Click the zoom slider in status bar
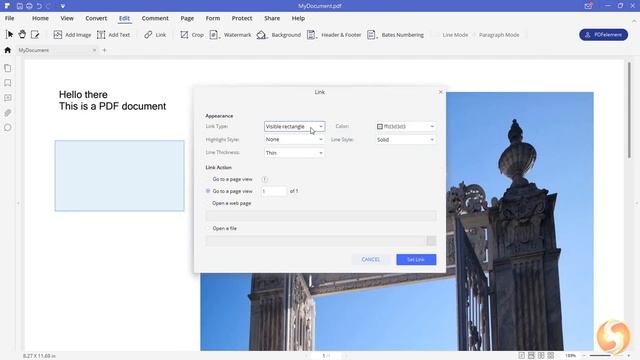 click(x=607, y=356)
